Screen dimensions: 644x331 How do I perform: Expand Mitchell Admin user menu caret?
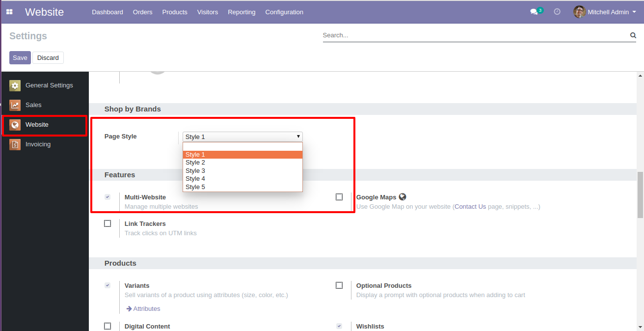(634, 12)
